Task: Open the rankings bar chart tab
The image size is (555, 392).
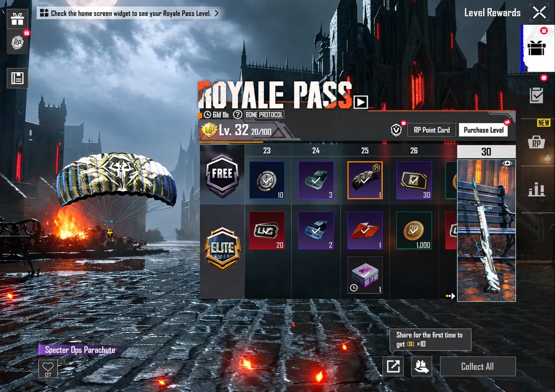Action: (x=537, y=190)
